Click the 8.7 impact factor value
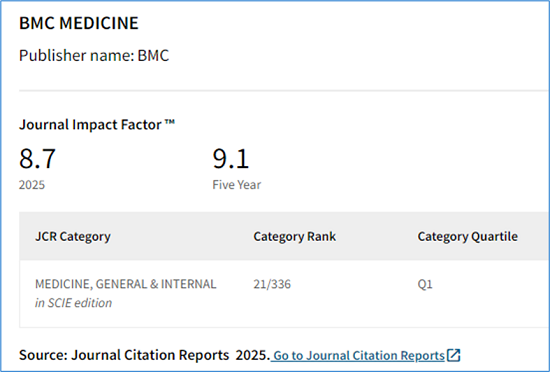 37,159
